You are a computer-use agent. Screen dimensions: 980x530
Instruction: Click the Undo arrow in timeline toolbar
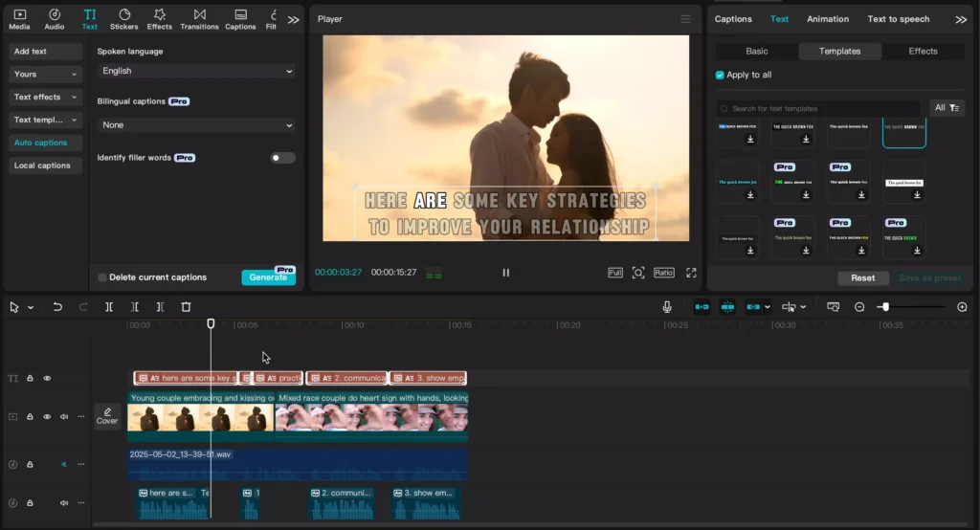tap(57, 307)
